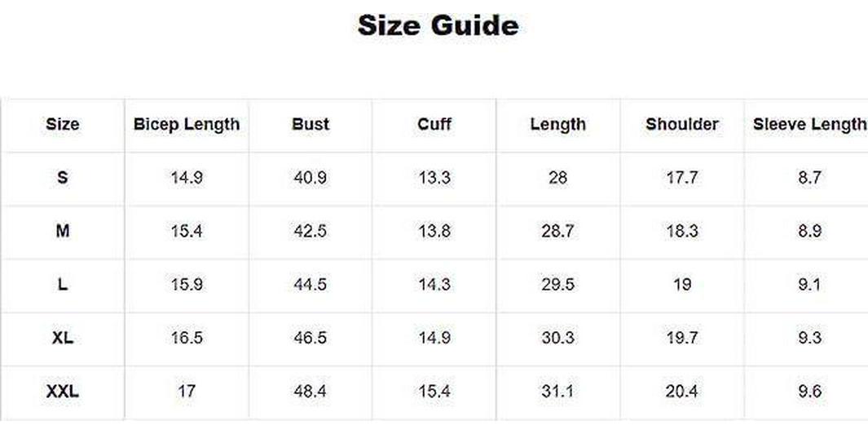
Task: Select the XL size row label
Action: click(x=63, y=338)
